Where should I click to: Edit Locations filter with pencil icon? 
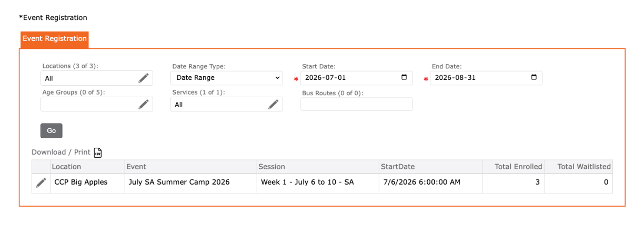point(144,78)
